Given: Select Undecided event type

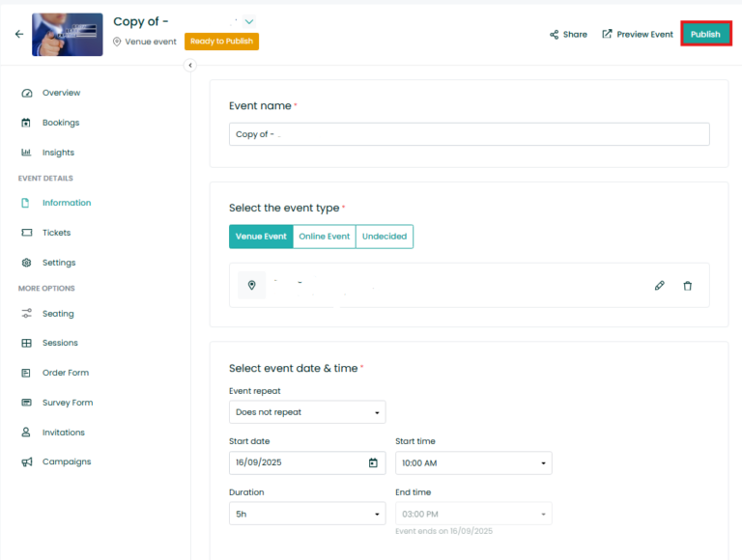Looking at the screenshot, I should [385, 237].
